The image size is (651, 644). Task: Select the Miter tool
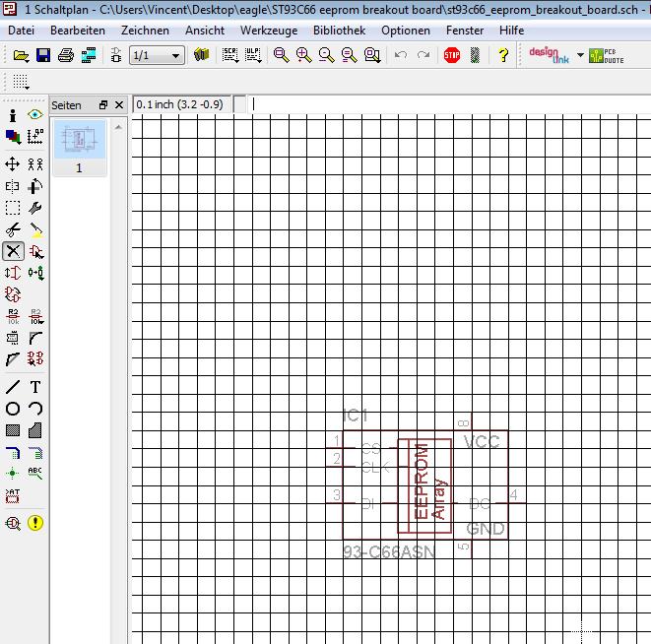click(x=35, y=338)
